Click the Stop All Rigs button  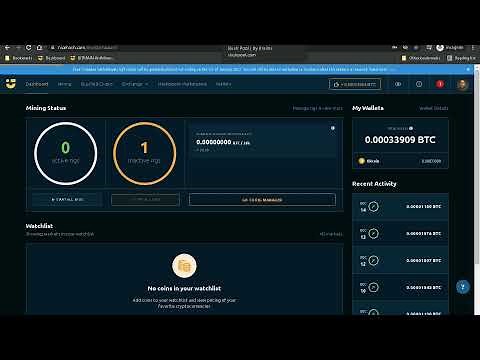tap(145, 200)
